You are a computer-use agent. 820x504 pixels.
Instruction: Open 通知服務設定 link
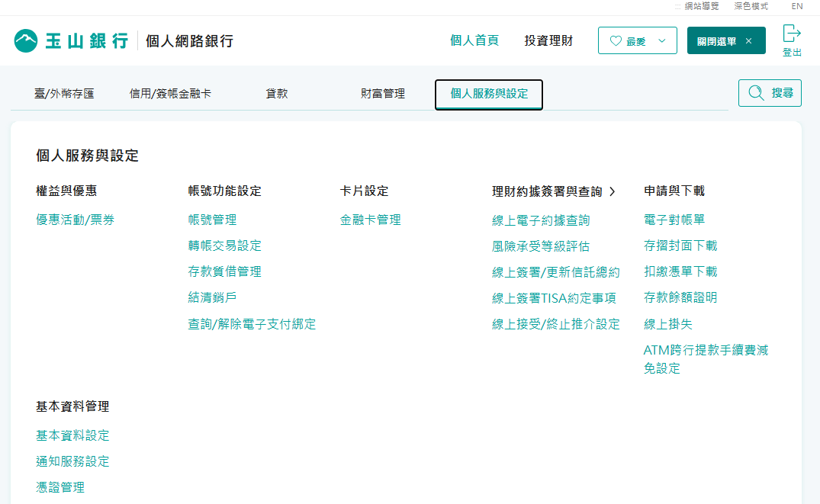pos(72,461)
